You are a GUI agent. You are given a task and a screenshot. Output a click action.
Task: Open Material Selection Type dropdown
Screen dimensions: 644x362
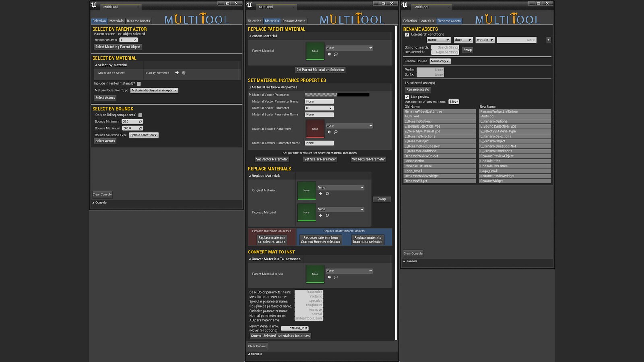pos(154,90)
